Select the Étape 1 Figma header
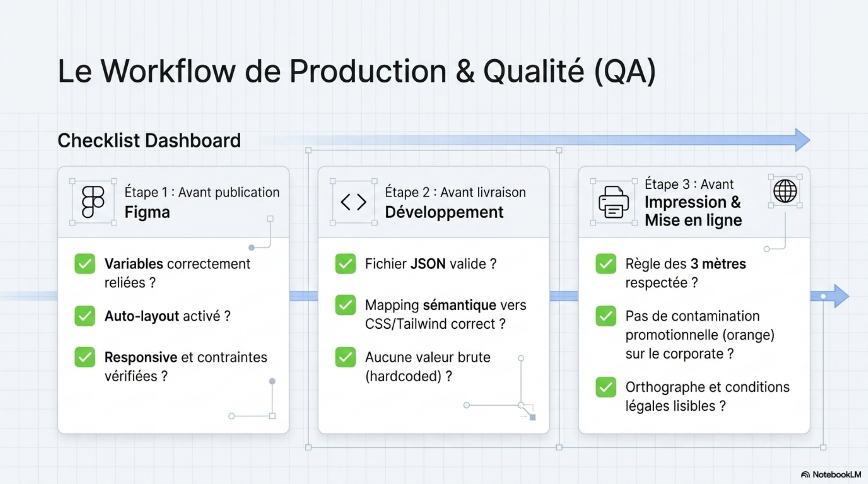The width and height of the screenshot is (868, 484). pos(202,202)
